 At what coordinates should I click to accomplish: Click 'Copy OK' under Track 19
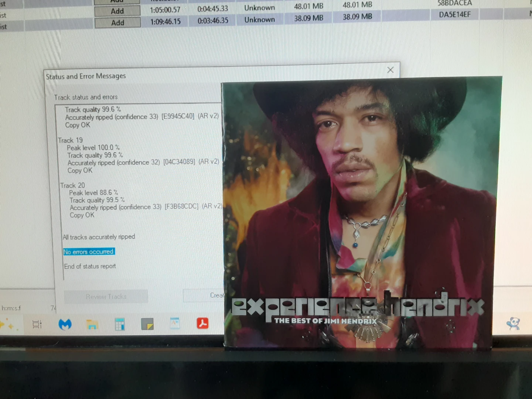[x=80, y=170]
